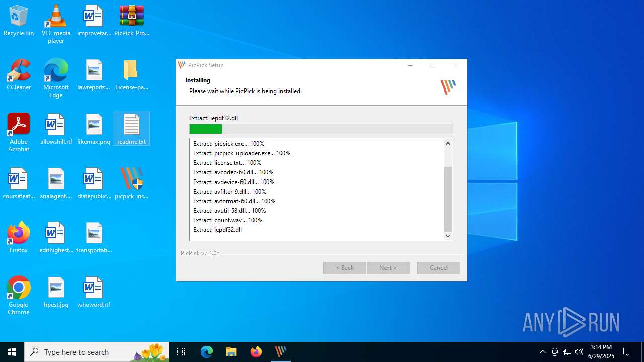Viewport: 644px width, 362px height.
Task: Switch to PicPick Setup taskbar button
Action: click(281, 352)
